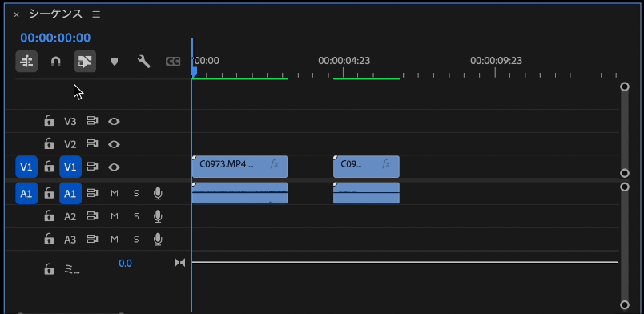Grab the blue playhead marker
644x314 pixels.
(194, 72)
